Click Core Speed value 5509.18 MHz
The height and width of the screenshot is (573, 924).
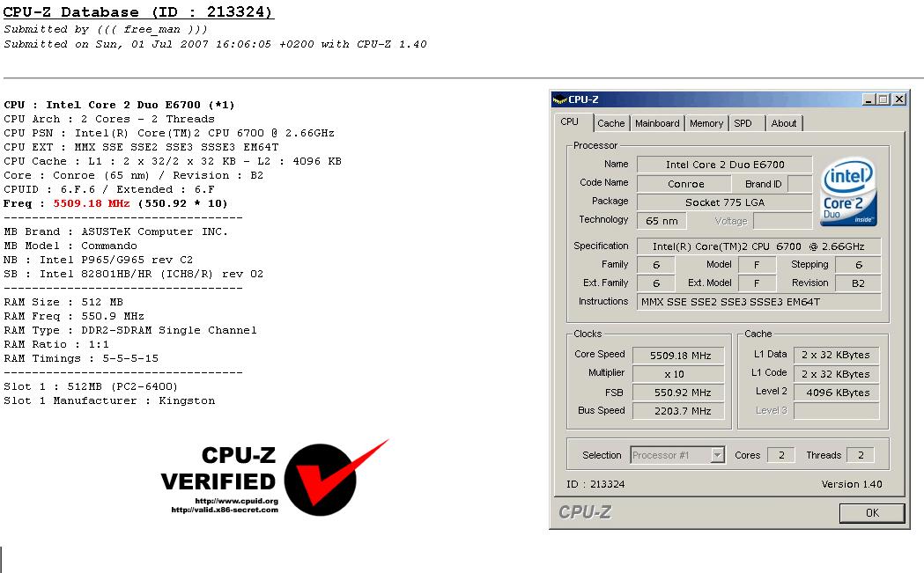point(678,355)
